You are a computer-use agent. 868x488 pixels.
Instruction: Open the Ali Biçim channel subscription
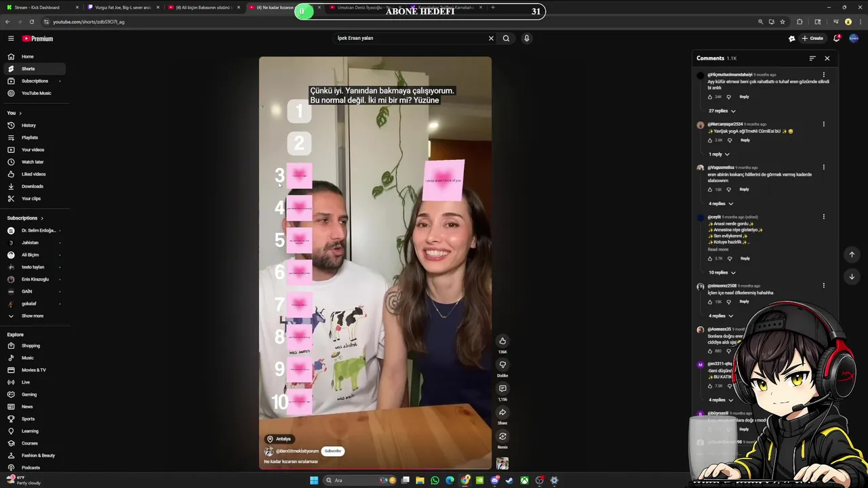[x=34, y=255]
